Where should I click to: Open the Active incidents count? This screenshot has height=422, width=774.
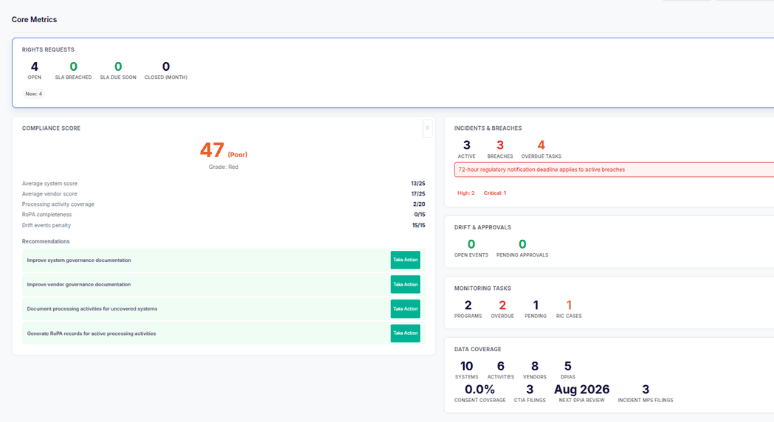(466, 149)
